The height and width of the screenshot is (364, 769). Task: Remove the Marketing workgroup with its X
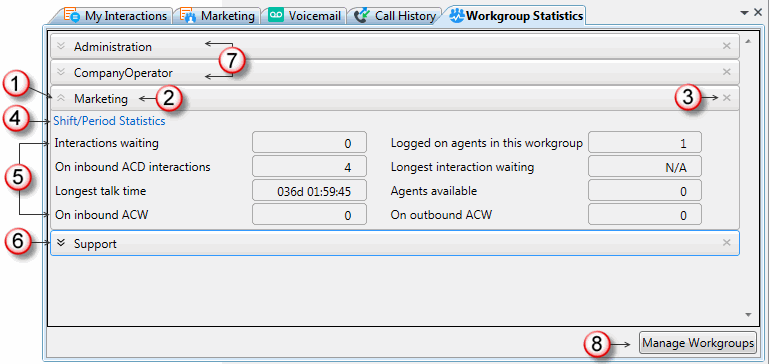tap(727, 98)
